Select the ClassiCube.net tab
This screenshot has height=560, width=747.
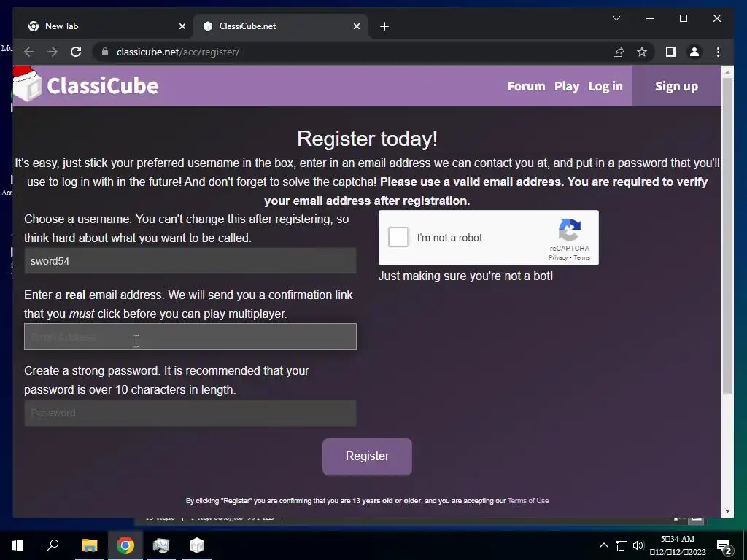tap(281, 26)
